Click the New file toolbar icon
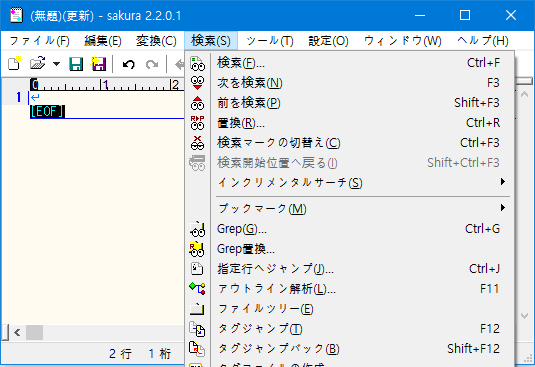This screenshot has width=535, height=367. point(15,64)
